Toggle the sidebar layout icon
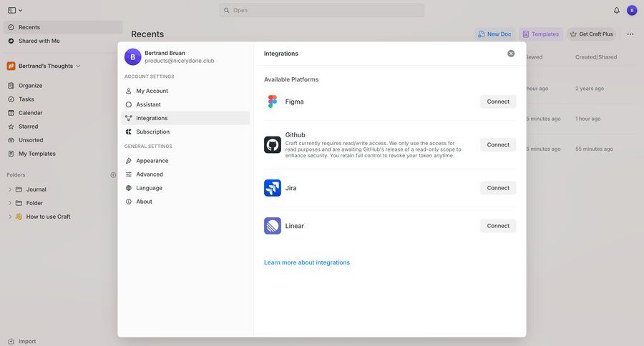Viewport: 644px width, 346px height. coord(11,10)
